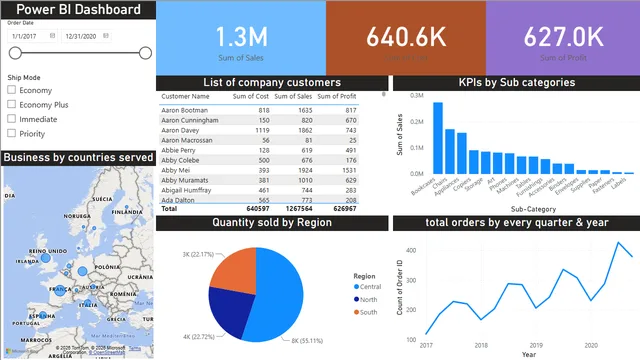The image size is (640, 360).
Task: Click the France bubble on map
Action: click(60, 290)
